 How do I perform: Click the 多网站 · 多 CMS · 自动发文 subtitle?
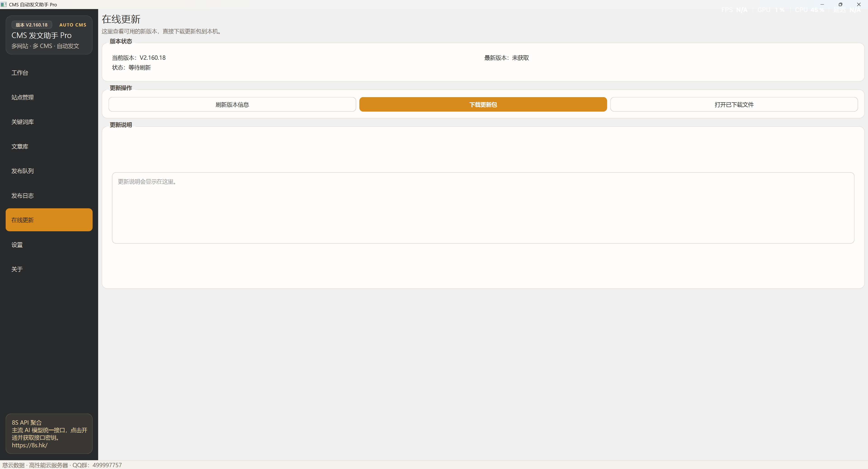pos(45,46)
